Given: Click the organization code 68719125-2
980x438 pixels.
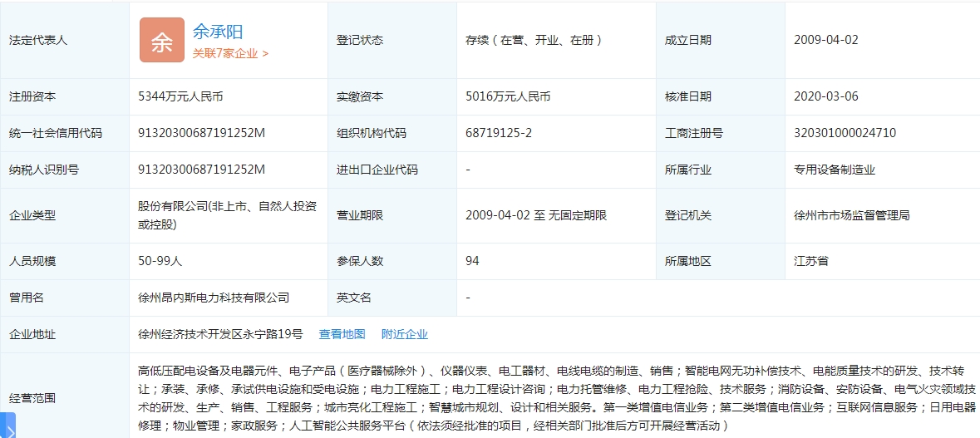Looking at the screenshot, I should click(499, 133).
